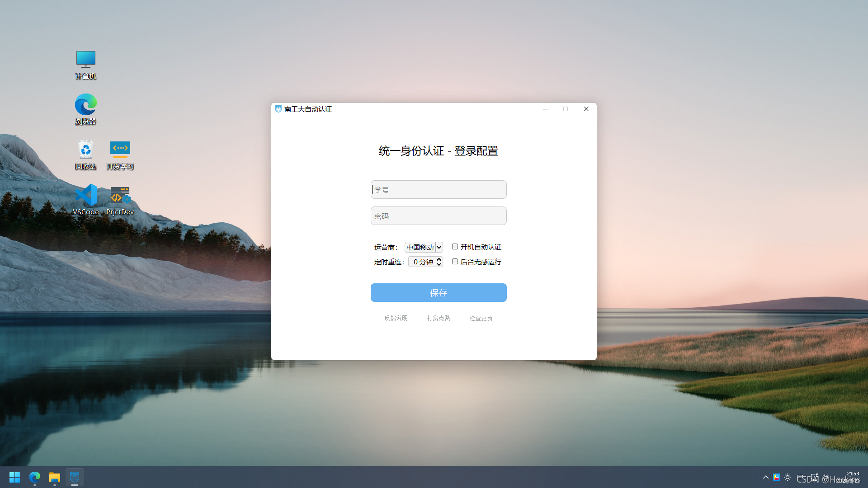Open the 反馈说明 link
Image resolution: width=868 pixels, height=488 pixels.
coord(396,319)
